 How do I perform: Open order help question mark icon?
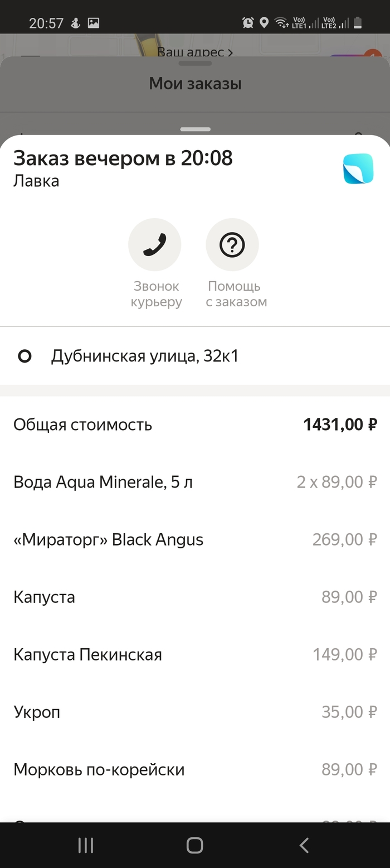(232, 245)
